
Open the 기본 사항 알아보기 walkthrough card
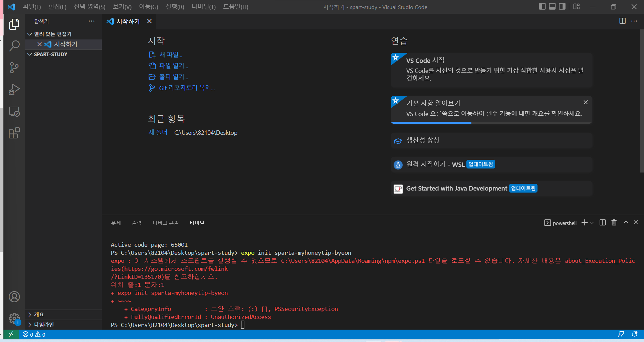tap(491, 110)
